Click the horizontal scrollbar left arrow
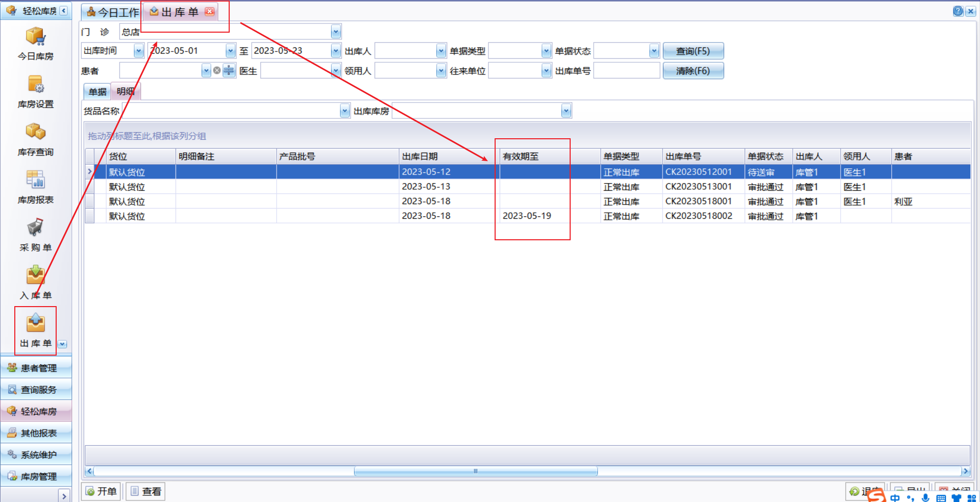 [89, 471]
